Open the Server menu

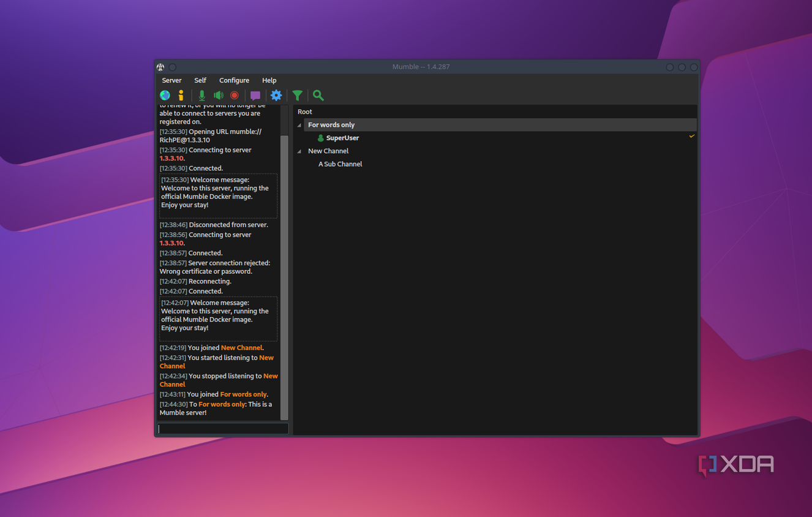pyautogui.click(x=171, y=80)
